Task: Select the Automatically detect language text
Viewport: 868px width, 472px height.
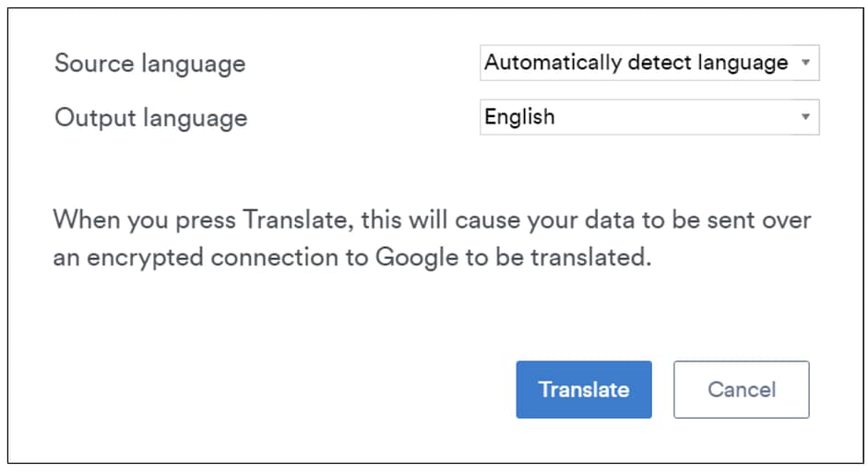Action: tap(636, 63)
